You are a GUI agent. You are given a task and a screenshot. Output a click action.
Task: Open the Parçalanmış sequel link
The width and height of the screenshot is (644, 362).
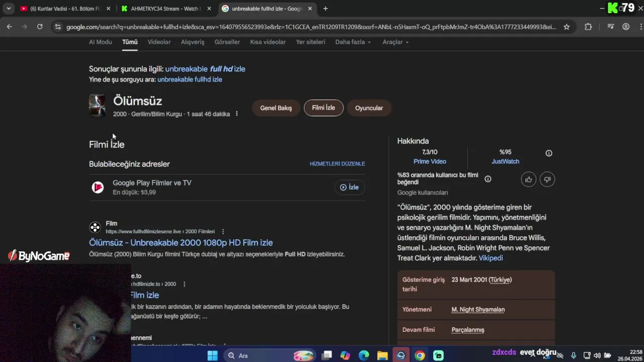point(468,330)
